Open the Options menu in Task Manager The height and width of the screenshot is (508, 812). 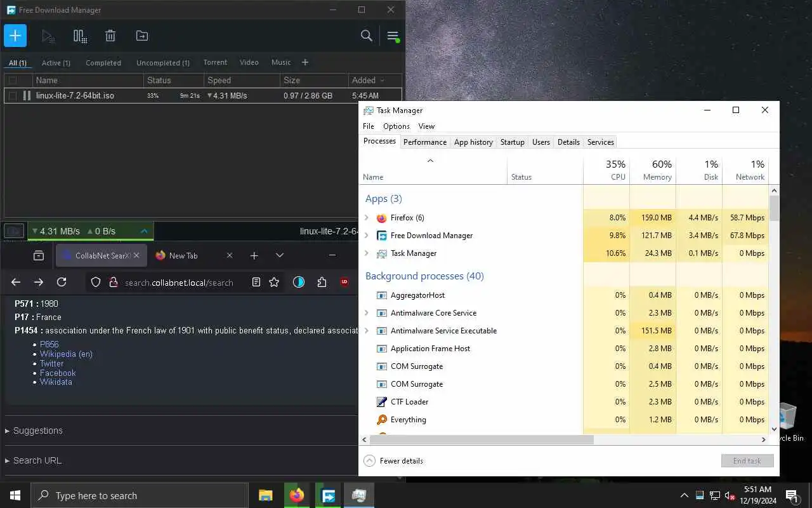click(x=396, y=126)
